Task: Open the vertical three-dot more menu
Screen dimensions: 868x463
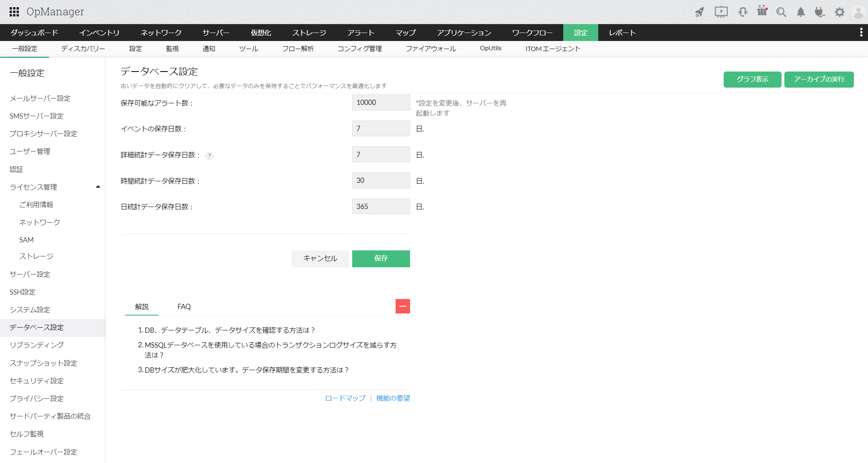Action: [x=861, y=33]
